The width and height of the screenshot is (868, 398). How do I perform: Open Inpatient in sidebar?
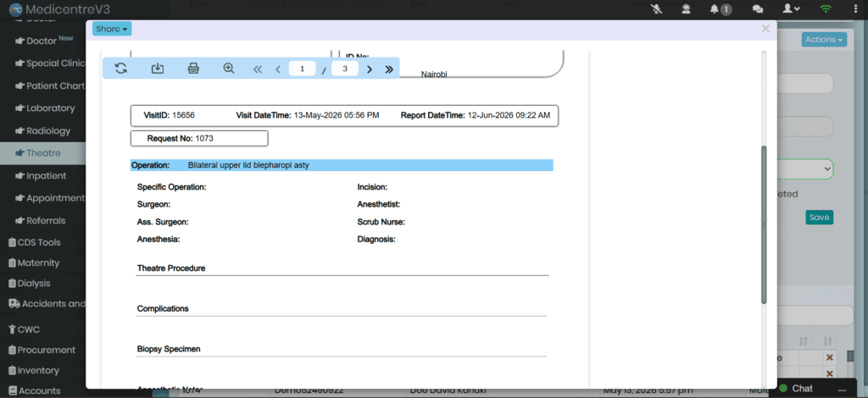point(41,176)
